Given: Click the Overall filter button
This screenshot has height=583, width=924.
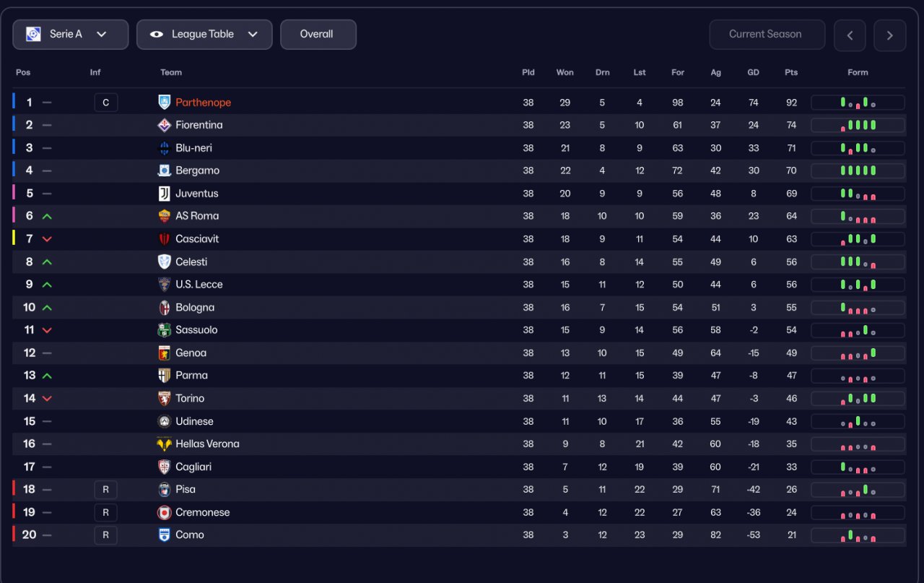Looking at the screenshot, I should click(318, 34).
